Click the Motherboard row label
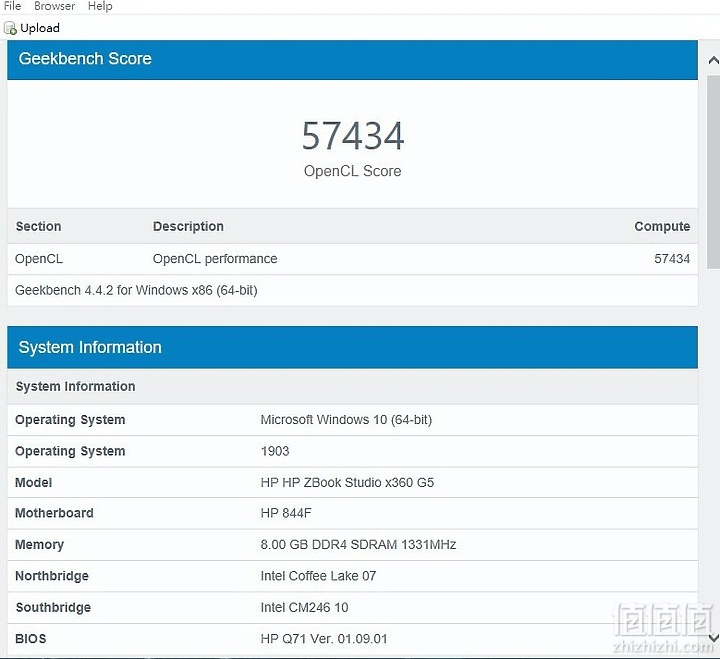The height and width of the screenshot is (659, 720). [54, 513]
